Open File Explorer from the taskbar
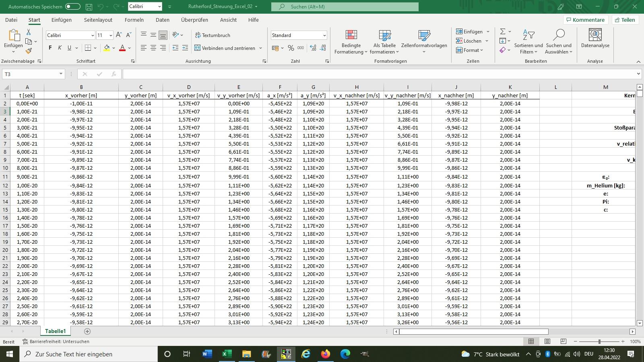The width and height of the screenshot is (644, 362). (246, 354)
